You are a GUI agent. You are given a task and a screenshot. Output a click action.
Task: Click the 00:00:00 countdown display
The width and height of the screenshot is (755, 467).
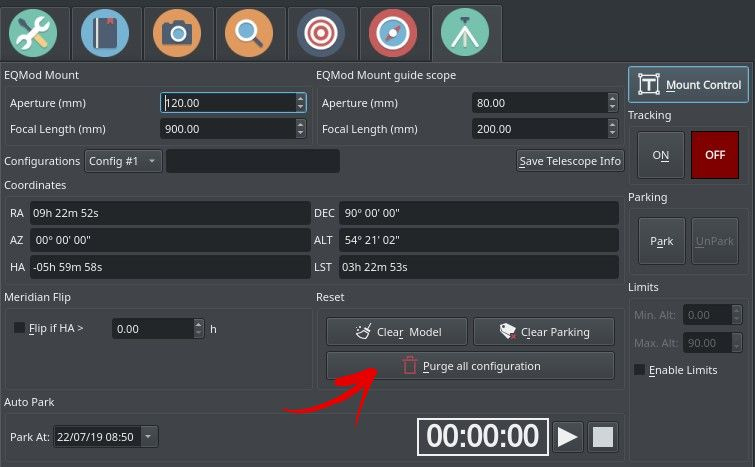482,437
